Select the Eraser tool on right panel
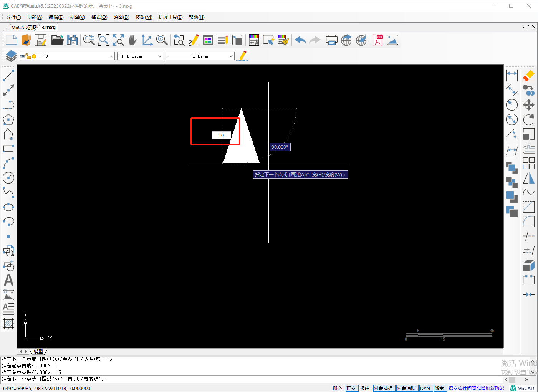Screen dimensions: 538x392 click(x=529, y=76)
